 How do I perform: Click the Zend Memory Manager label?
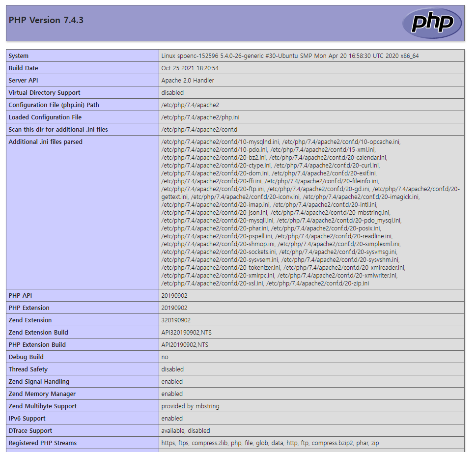(x=42, y=394)
